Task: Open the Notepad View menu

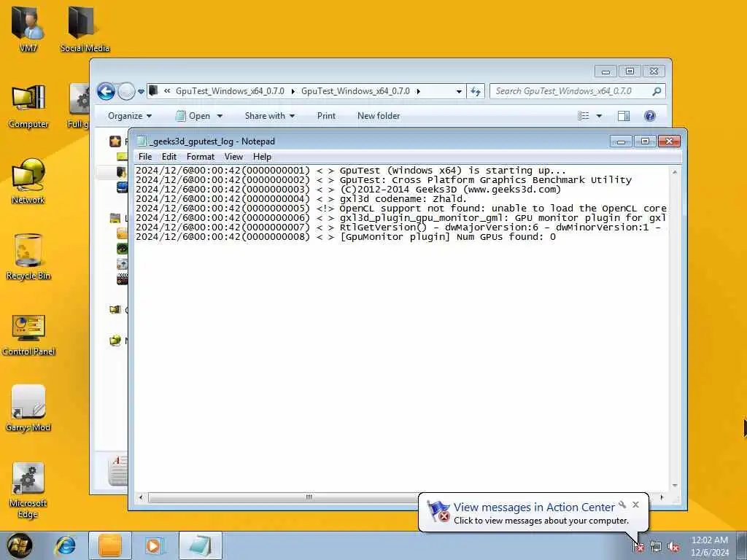Action: tap(233, 157)
